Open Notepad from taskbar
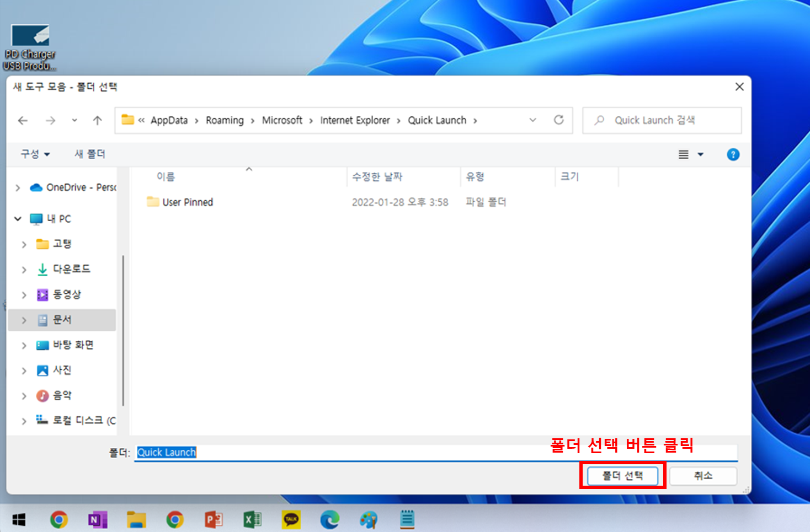The height and width of the screenshot is (532, 810). pyautogui.click(x=407, y=519)
